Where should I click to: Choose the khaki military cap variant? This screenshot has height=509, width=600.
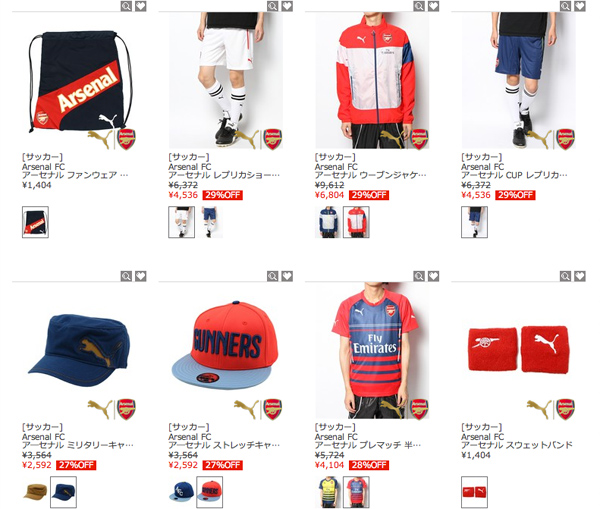pos(35,492)
